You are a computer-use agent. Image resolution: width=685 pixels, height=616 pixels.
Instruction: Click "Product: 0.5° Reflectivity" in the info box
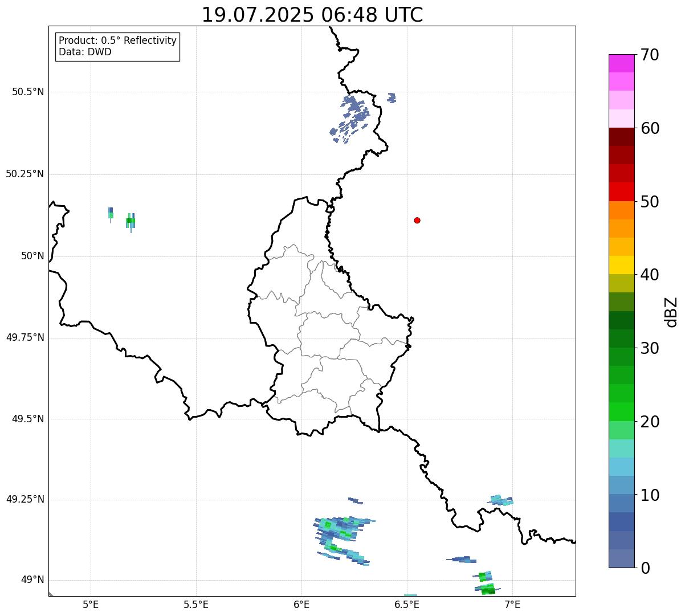tap(117, 41)
